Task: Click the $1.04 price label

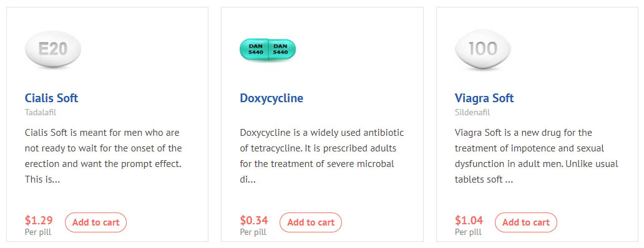Action: [469, 221]
